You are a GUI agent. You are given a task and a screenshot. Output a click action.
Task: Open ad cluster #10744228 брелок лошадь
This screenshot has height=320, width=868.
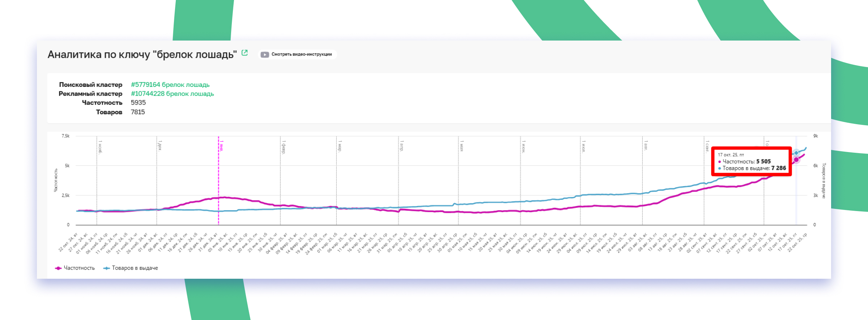coord(172,94)
